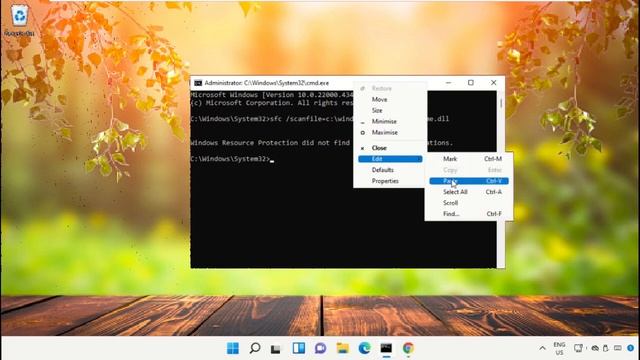Launch Google Chrome from the taskbar

coord(408,348)
